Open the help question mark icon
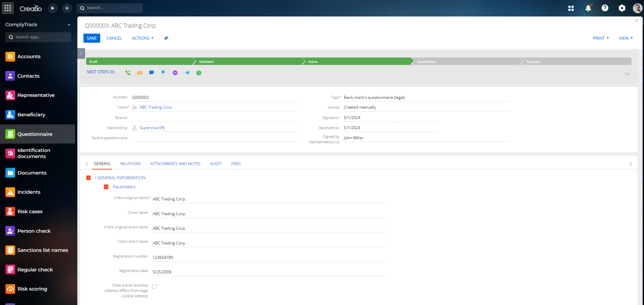Screen dimensions: 644x305 point(605,8)
